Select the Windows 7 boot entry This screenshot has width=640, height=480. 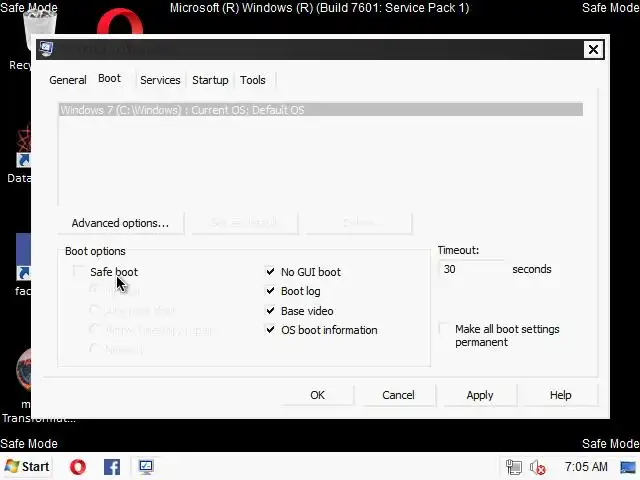coord(321,110)
